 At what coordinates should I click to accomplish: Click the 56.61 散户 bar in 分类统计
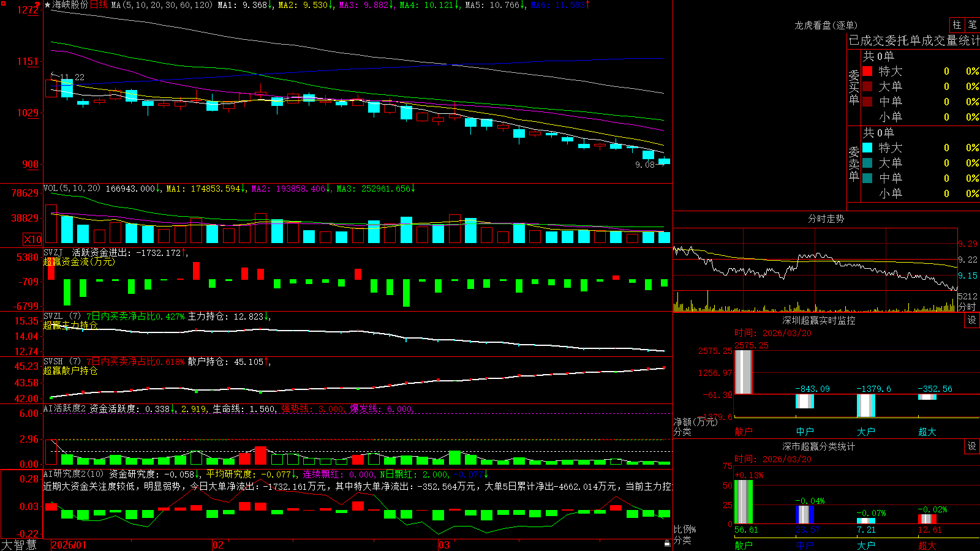(744, 502)
